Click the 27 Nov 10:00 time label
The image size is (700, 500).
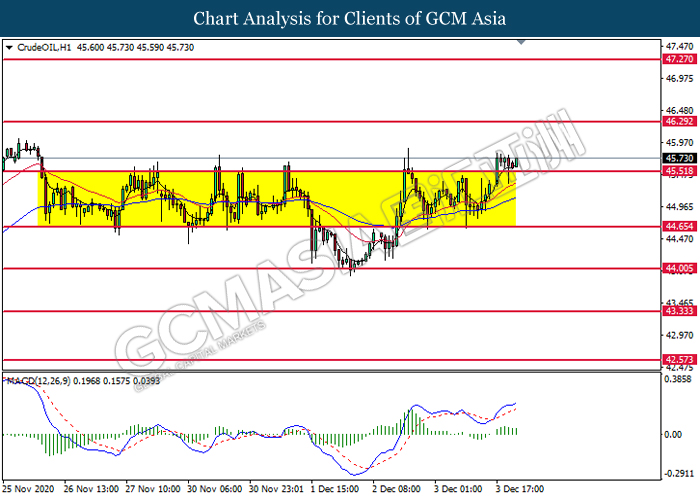click(x=153, y=489)
